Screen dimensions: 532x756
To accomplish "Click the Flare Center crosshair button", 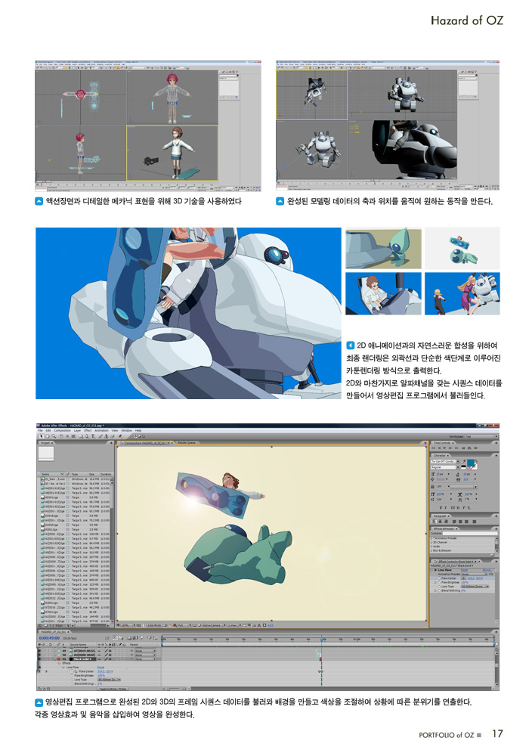I will (463, 578).
